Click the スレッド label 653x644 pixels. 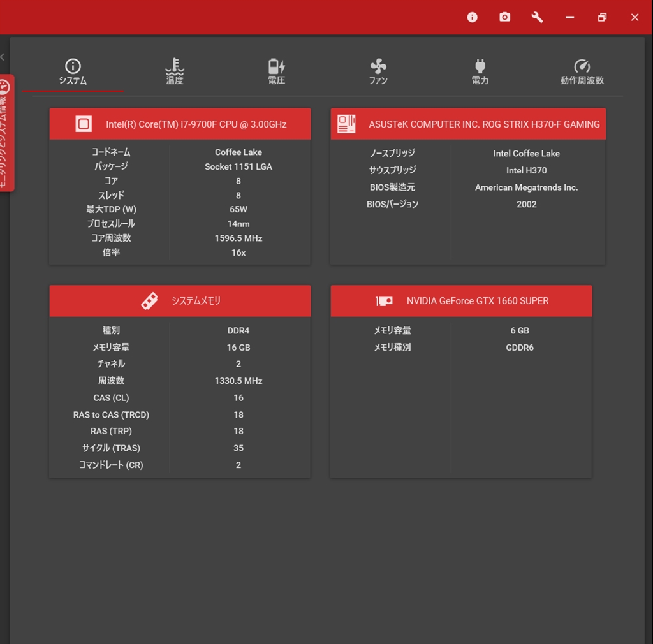click(111, 195)
